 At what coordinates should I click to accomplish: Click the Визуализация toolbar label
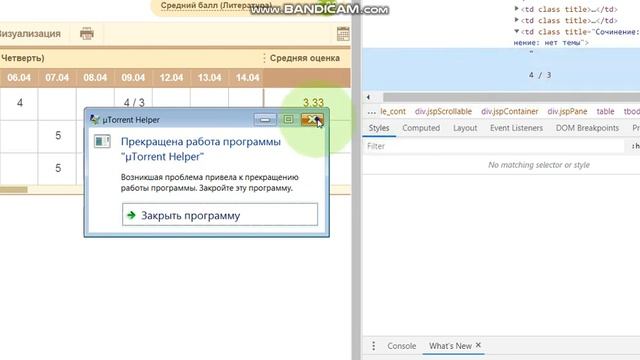click(x=30, y=33)
